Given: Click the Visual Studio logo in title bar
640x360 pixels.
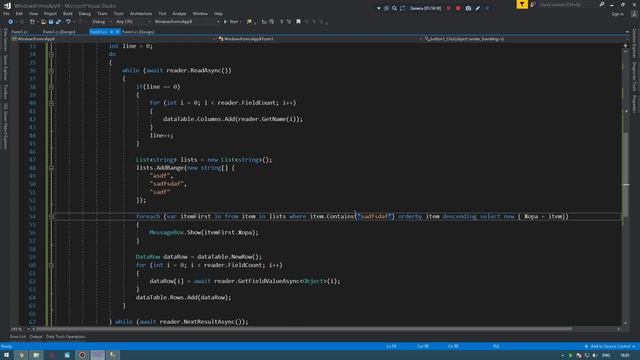Looking at the screenshot, I should [x=7, y=5].
